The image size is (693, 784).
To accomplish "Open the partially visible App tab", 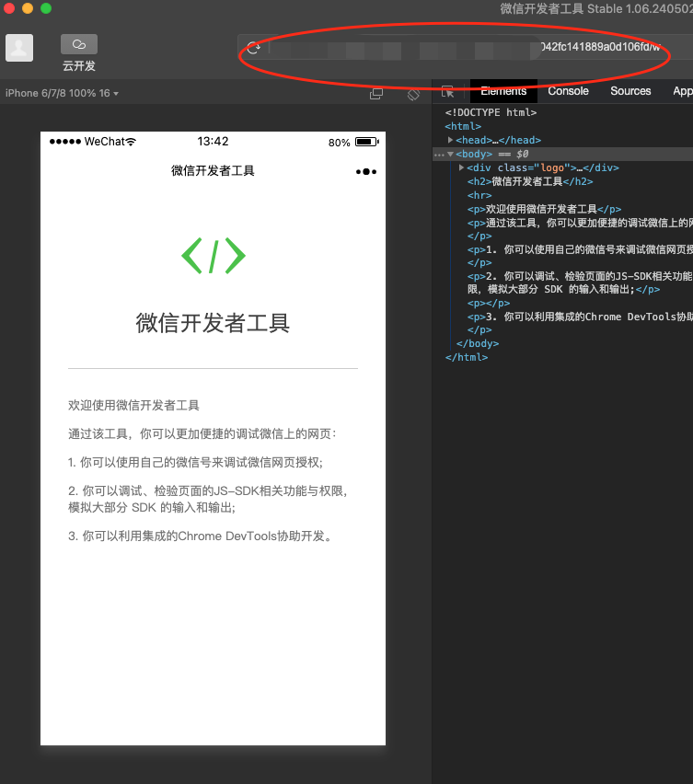I will [x=683, y=91].
